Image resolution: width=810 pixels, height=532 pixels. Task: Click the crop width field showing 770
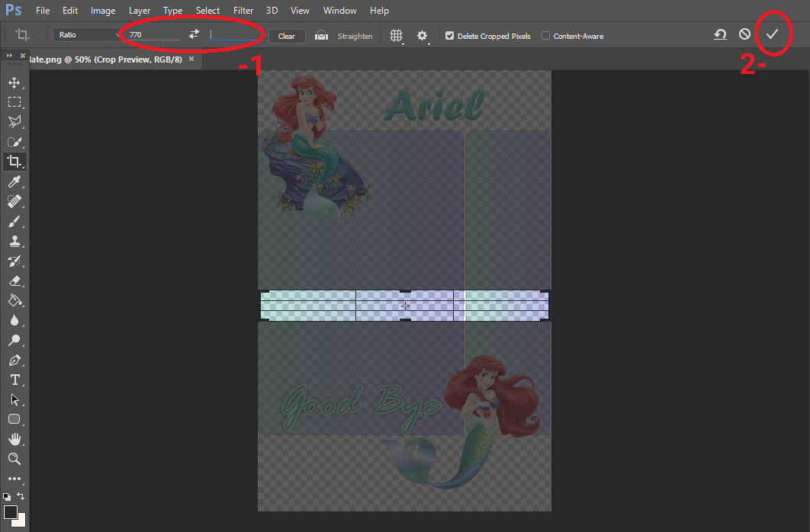coord(154,34)
